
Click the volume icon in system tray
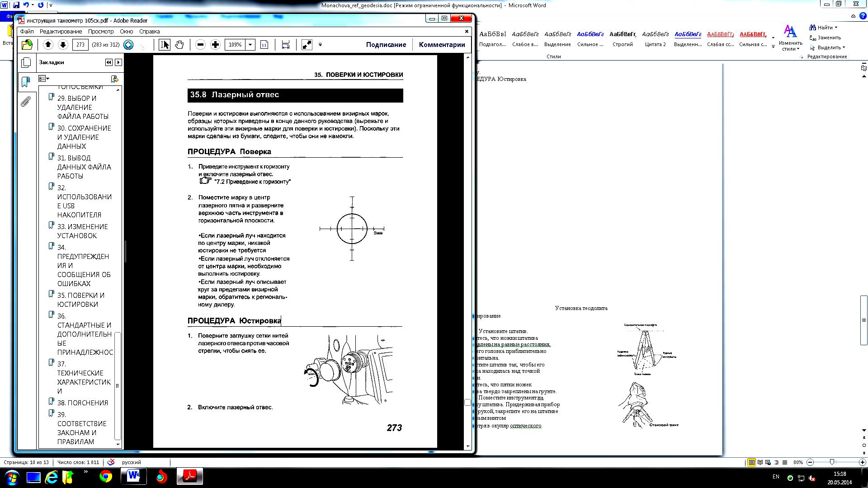tap(812, 478)
